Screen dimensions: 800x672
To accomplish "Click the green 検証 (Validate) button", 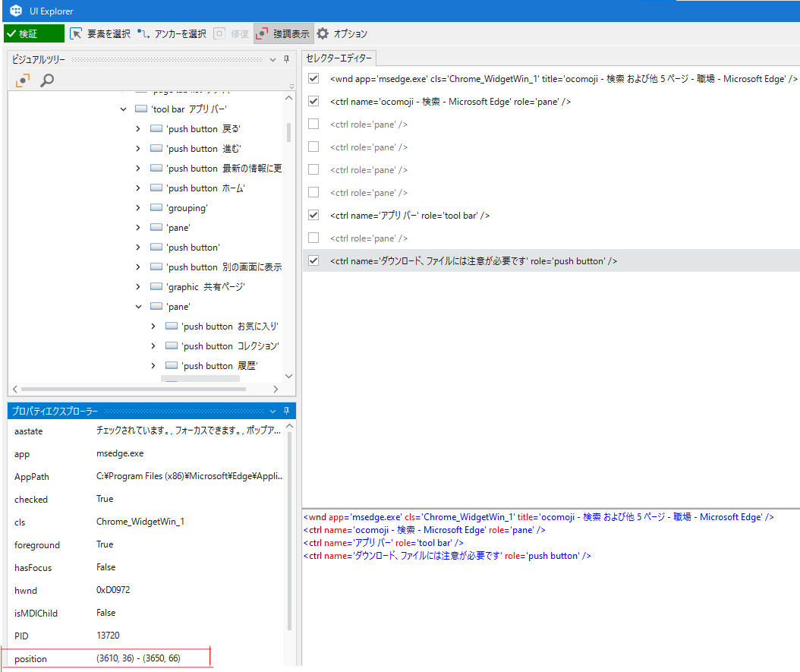I will coord(33,33).
